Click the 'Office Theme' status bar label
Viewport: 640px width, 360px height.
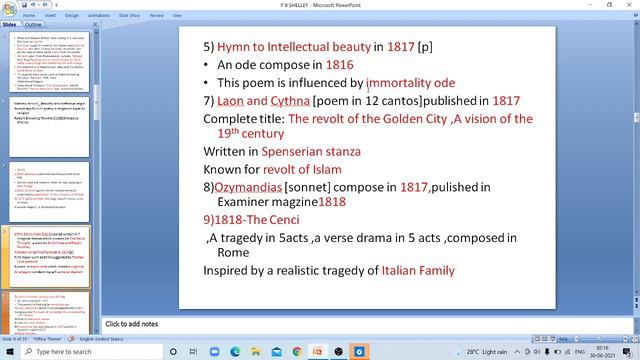tap(47, 339)
